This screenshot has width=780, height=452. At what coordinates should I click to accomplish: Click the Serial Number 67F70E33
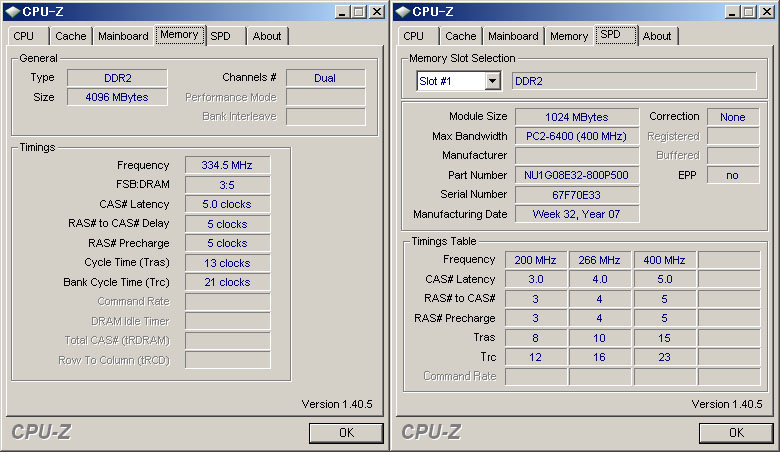pyautogui.click(x=577, y=195)
